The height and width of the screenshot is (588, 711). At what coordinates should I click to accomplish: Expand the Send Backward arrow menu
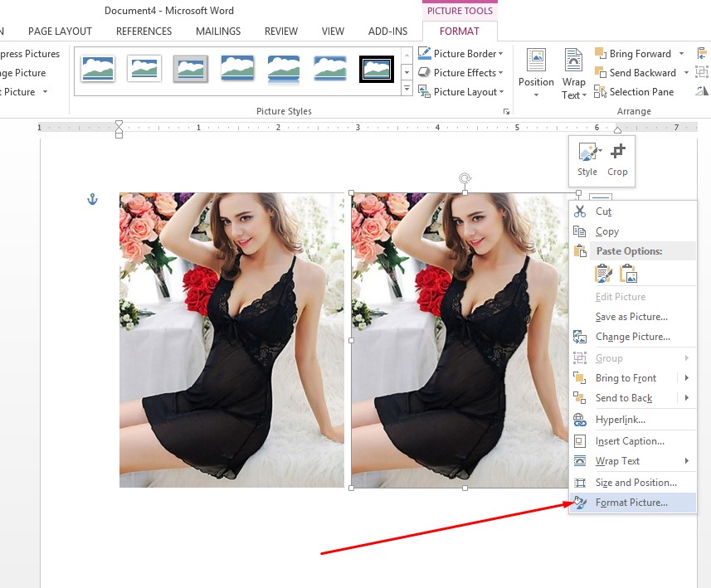click(x=686, y=72)
